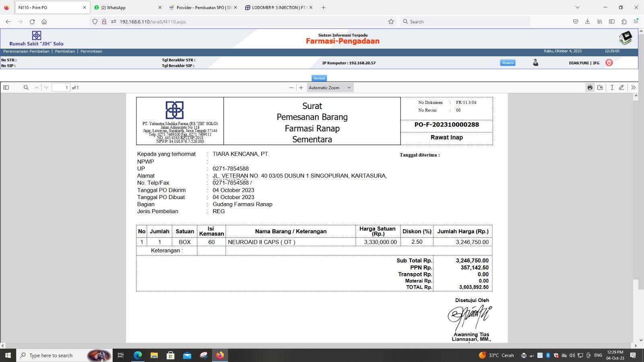644x362 pixels.
Task: Switch to the LODOMER 5 INJECTION tab
Action: [279, 7]
